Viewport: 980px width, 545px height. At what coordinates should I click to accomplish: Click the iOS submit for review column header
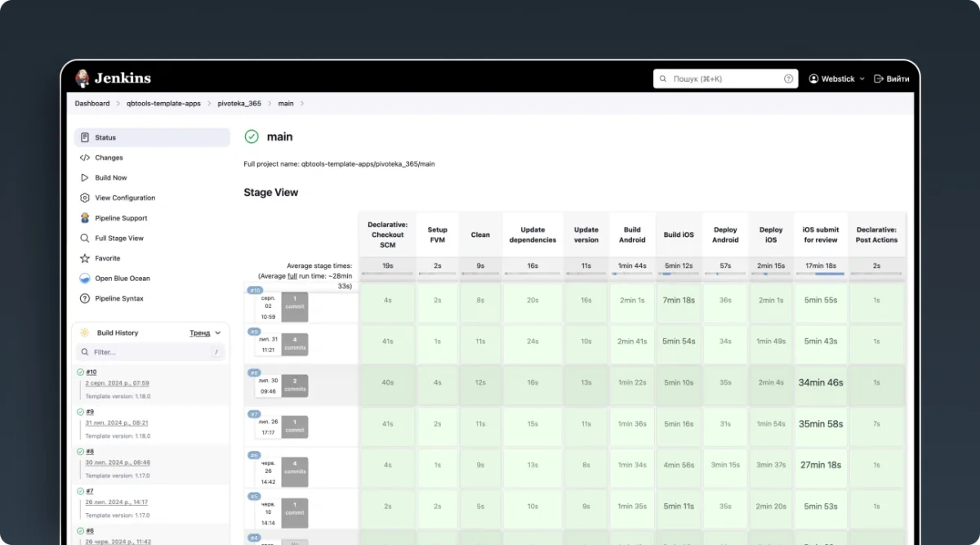(821, 235)
